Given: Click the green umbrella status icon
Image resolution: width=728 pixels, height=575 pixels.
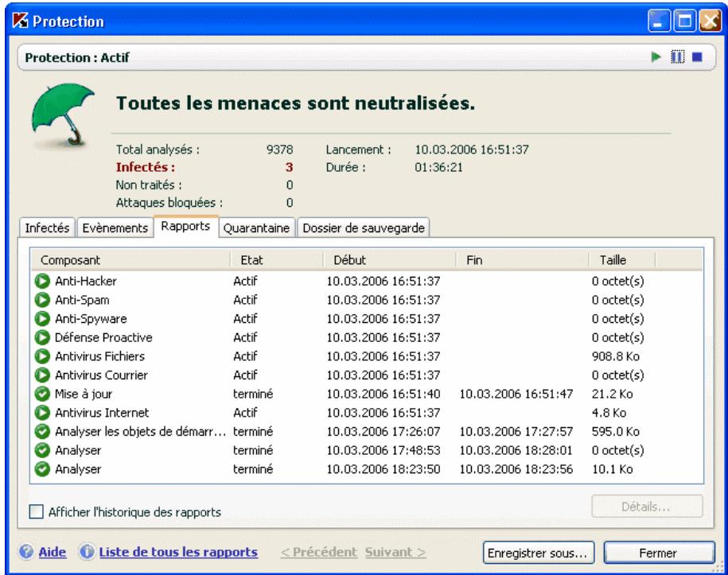Looking at the screenshot, I should point(62,115).
